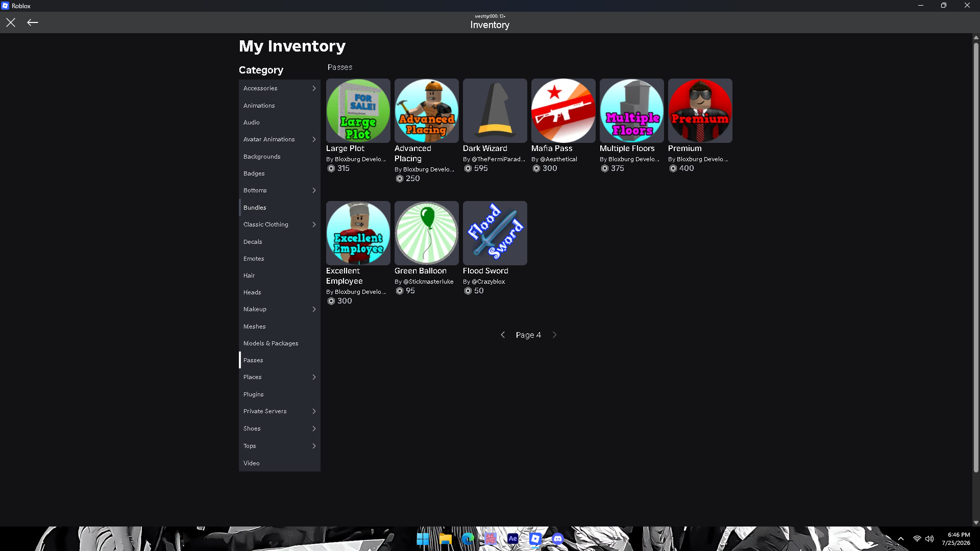980x551 pixels.
Task: Select the Decals category
Action: (280, 242)
